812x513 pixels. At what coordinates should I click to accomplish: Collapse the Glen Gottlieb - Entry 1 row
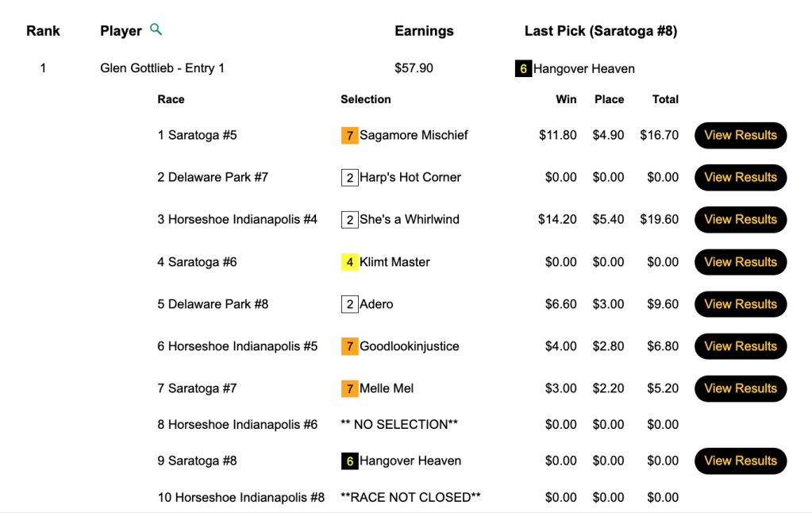[162, 68]
